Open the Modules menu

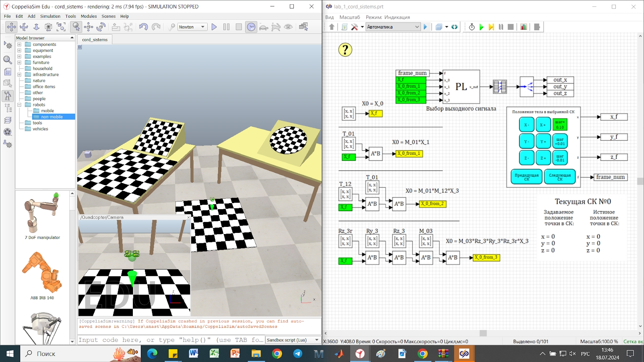pos(89,16)
